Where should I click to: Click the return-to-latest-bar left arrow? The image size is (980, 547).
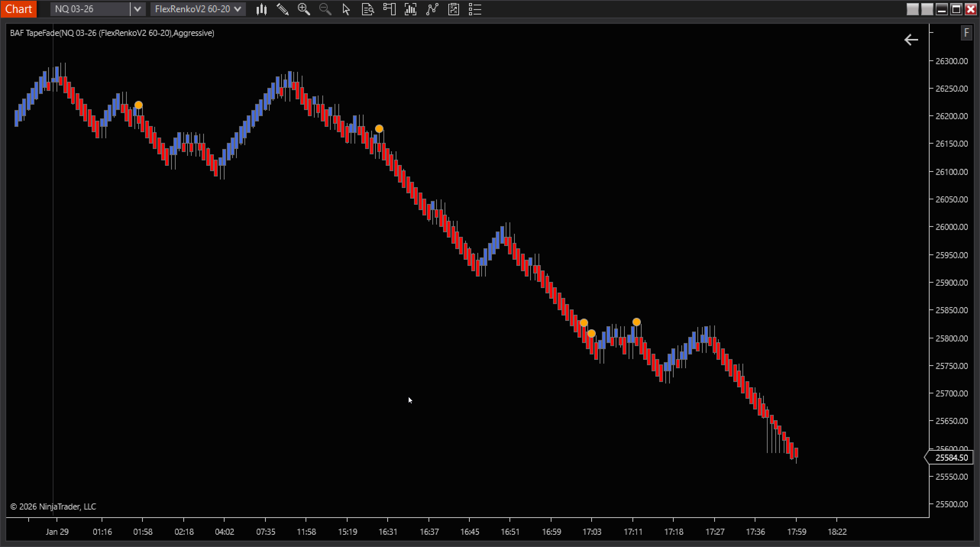pos(911,40)
